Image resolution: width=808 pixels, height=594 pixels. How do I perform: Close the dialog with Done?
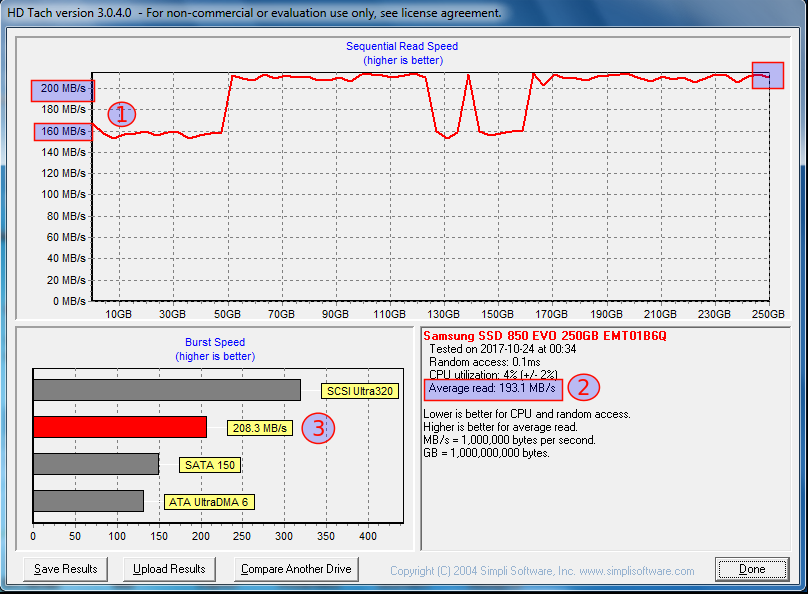click(752, 569)
